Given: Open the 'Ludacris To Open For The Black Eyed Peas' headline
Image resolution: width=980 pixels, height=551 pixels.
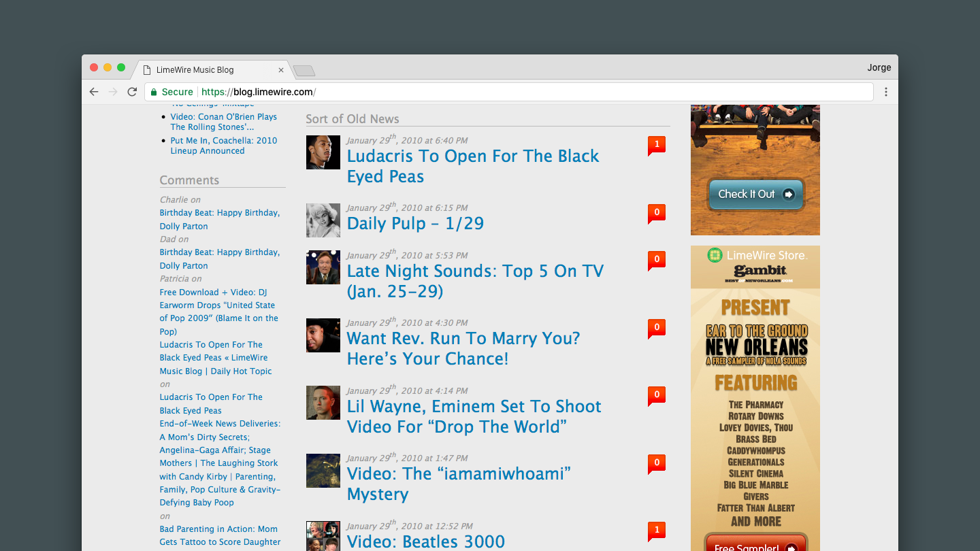Looking at the screenshot, I should point(472,166).
